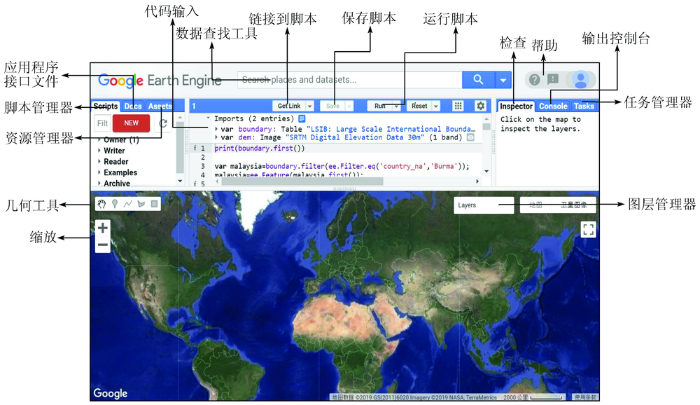700x405 pixels.
Task: Expand the Owner (1) folder
Action: click(99, 140)
